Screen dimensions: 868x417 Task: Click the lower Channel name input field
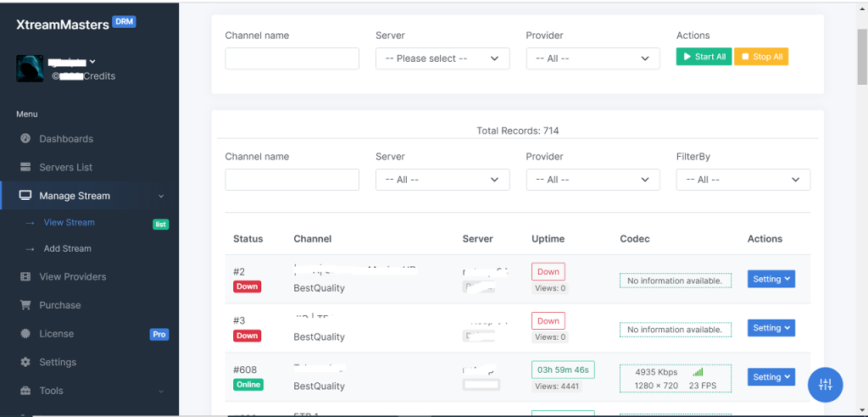292,180
